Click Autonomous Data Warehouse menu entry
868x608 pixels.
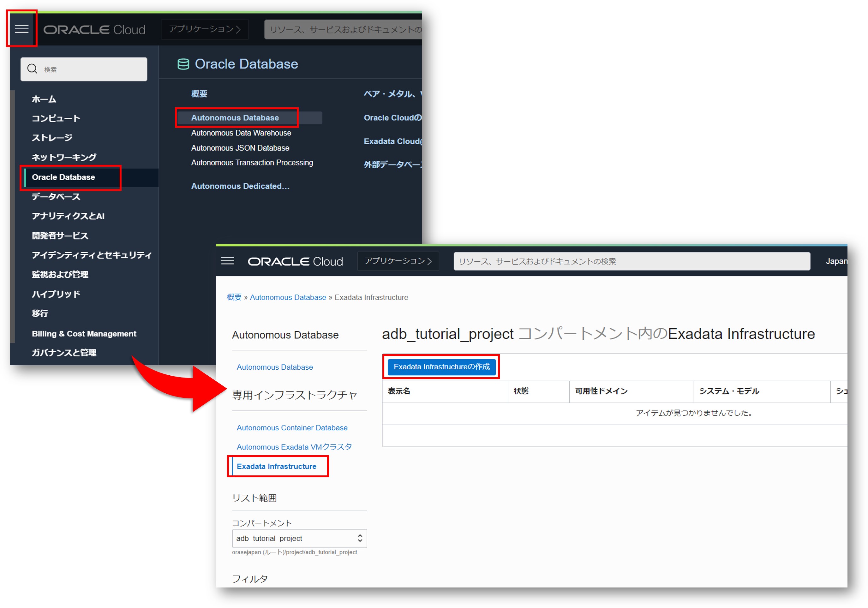[241, 133]
